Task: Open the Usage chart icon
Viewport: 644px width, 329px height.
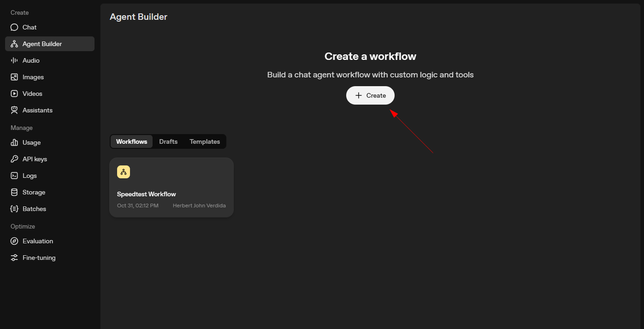Action: point(14,142)
